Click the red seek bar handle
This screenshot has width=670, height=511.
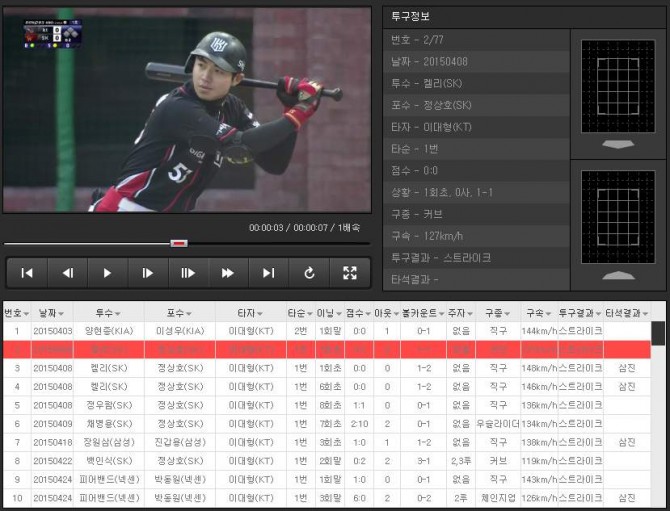[179, 243]
